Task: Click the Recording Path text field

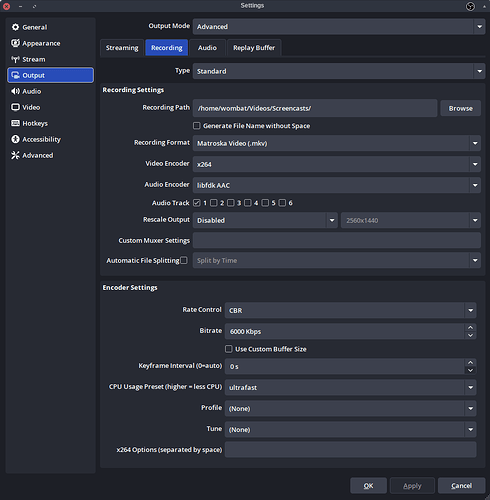Action: (315, 108)
